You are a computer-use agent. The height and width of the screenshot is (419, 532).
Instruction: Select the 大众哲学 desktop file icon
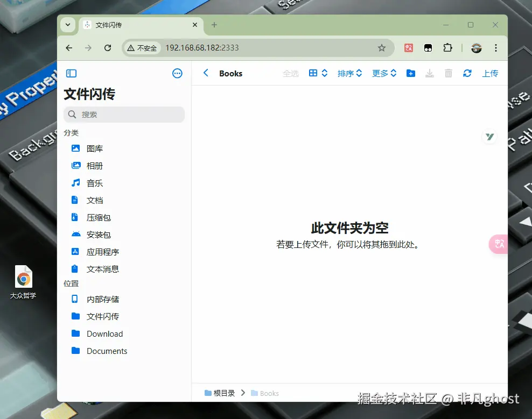tap(23, 282)
